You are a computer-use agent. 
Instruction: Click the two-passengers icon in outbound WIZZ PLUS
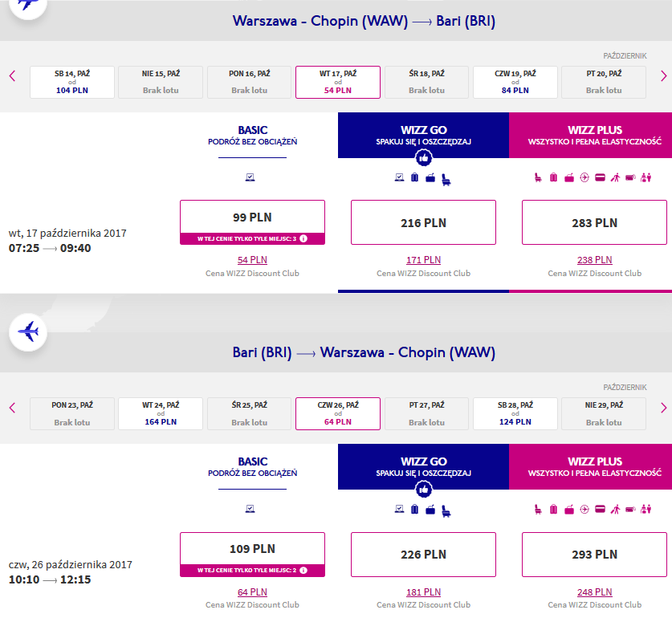[x=646, y=177]
